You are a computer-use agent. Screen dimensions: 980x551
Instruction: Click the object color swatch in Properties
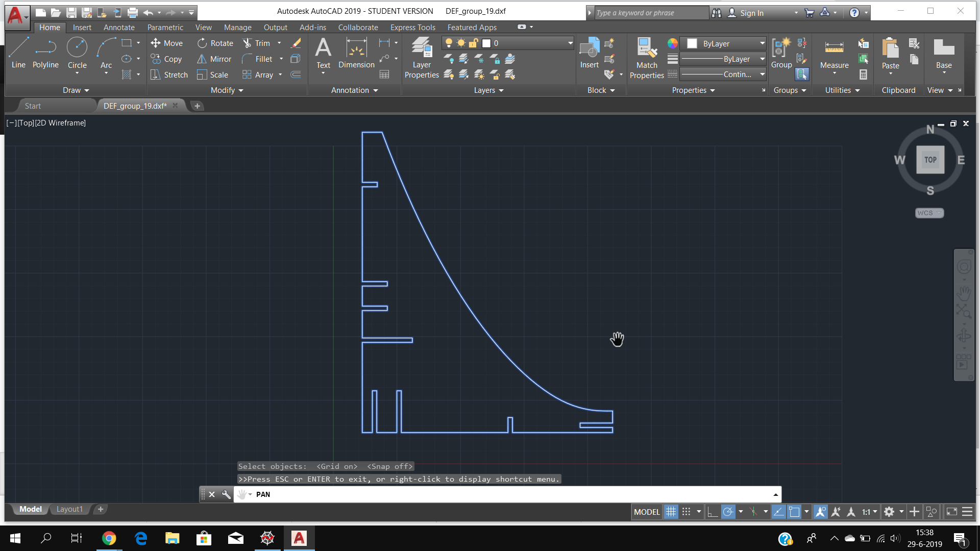pos(692,43)
